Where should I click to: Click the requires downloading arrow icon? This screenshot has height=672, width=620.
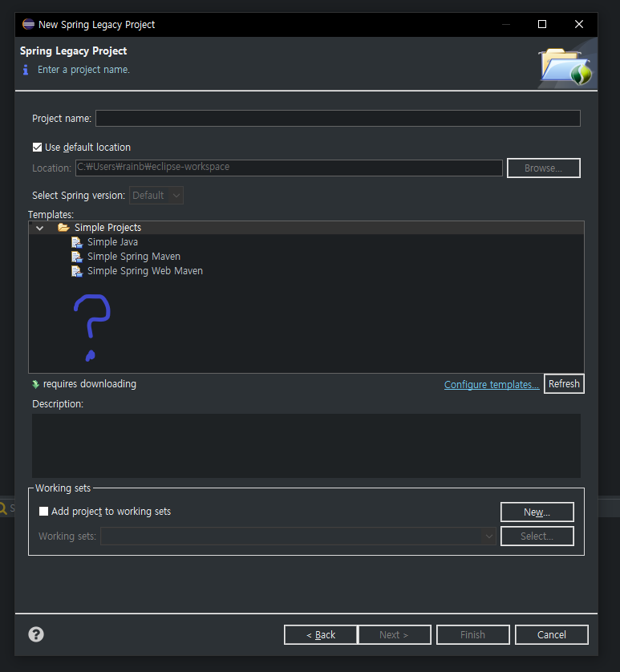(x=35, y=384)
